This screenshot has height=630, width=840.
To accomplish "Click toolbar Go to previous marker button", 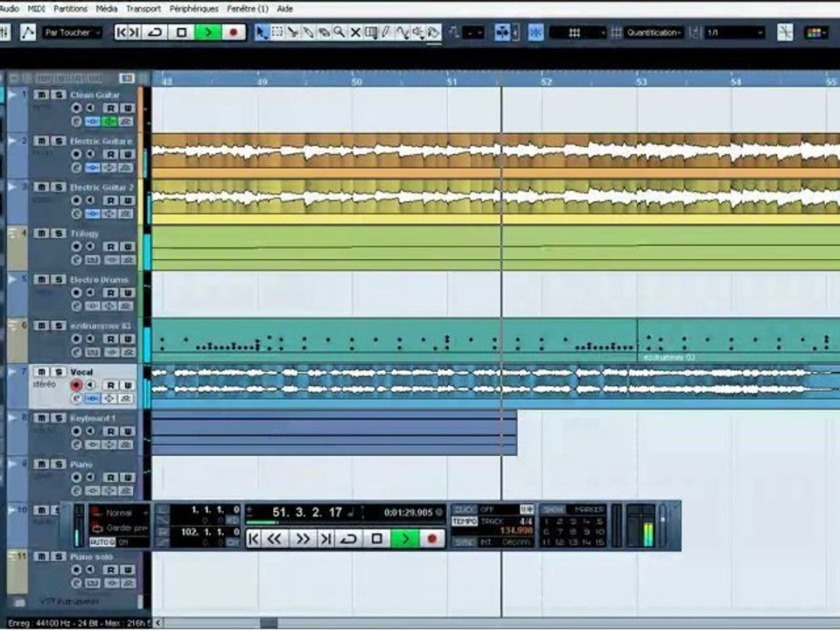I will [122, 32].
